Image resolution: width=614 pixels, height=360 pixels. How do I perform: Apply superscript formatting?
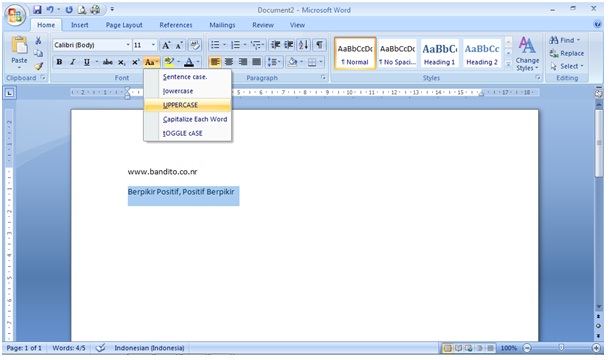(x=135, y=62)
